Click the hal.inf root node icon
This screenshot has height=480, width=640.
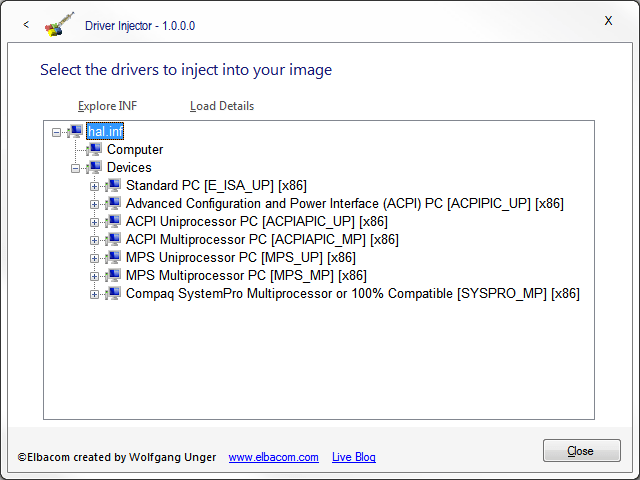pos(76,131)
